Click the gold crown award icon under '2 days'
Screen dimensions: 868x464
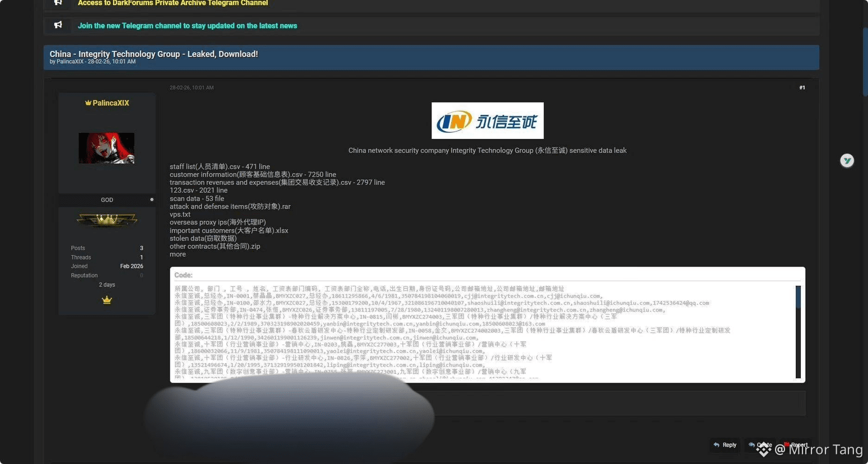click(x=107, y=300)
